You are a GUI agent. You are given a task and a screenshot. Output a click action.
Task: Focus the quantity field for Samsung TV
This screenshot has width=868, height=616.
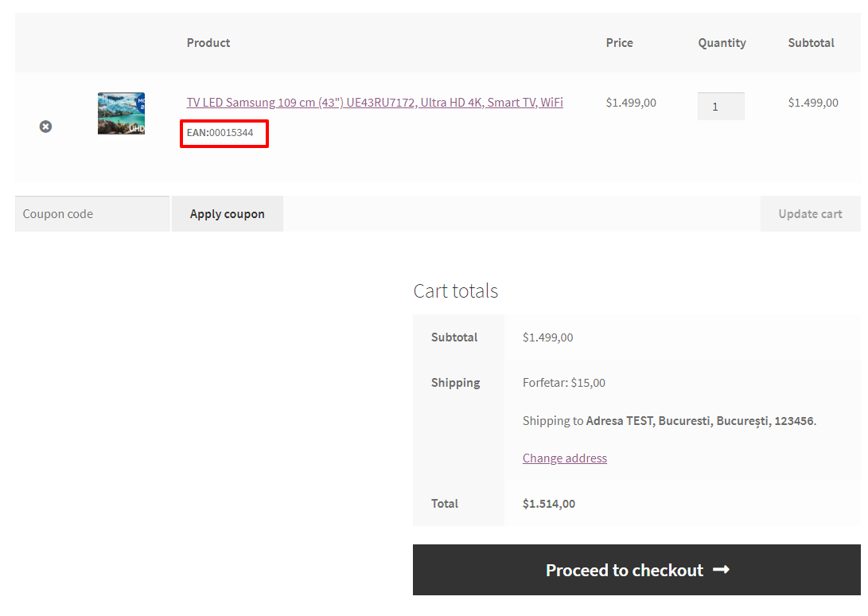click(x=720, y=107)
